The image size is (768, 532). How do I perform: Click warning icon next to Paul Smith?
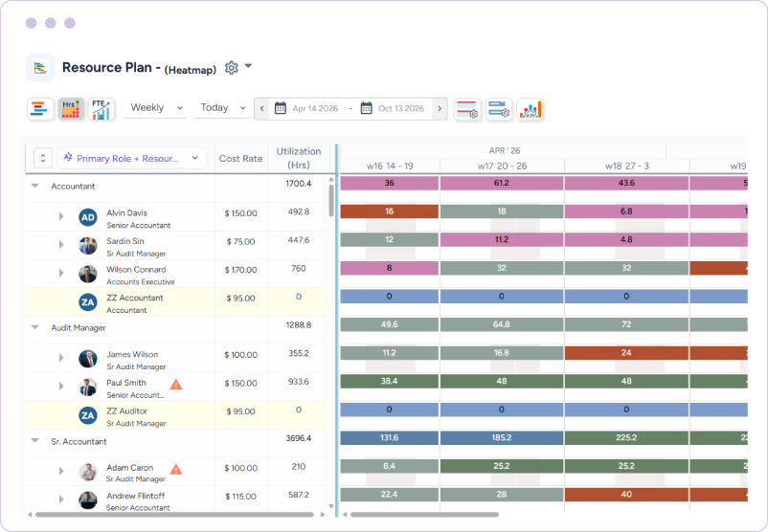tap(176, 385)
